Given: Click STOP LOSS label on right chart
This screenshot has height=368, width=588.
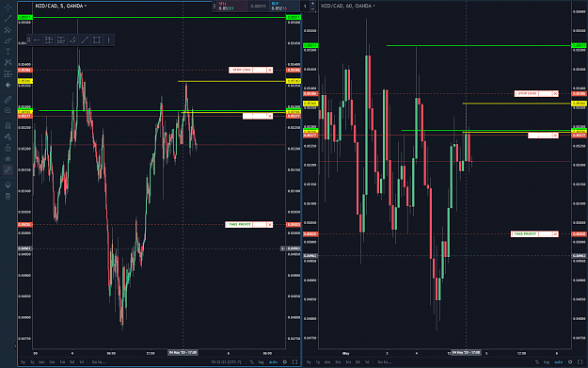Looking at the screenshot, I should click(x=527, y=93).
